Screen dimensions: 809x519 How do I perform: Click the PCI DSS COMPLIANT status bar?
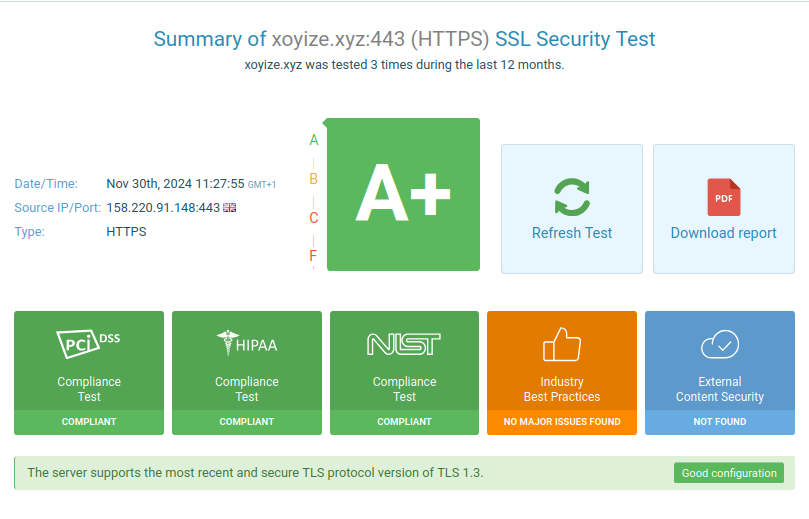pos(88,422)
